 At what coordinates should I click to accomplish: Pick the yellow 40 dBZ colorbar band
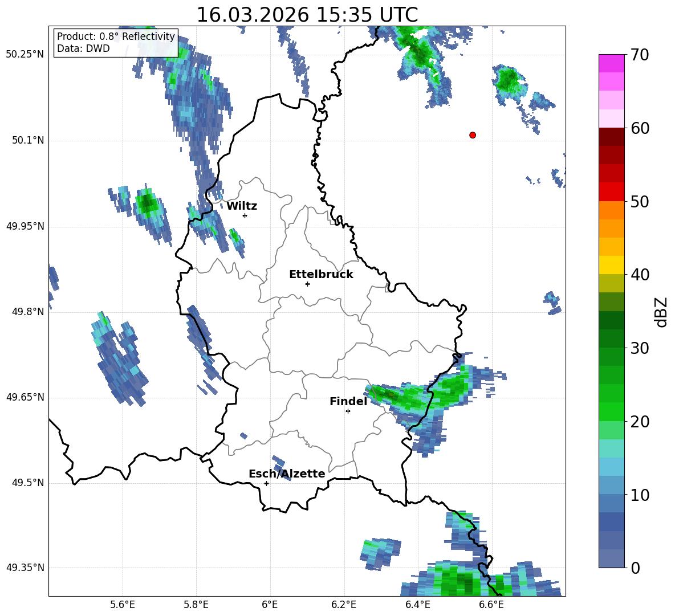611,265
